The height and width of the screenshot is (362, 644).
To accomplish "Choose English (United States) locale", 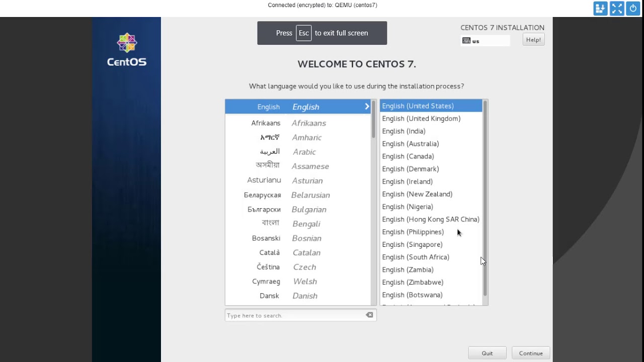I will (x=431, y=106).
